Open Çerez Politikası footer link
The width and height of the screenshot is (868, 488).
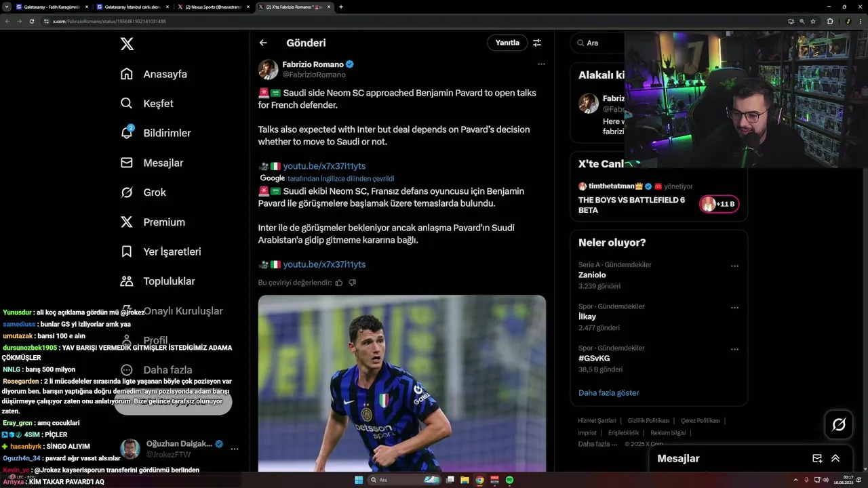pos(701,421)
